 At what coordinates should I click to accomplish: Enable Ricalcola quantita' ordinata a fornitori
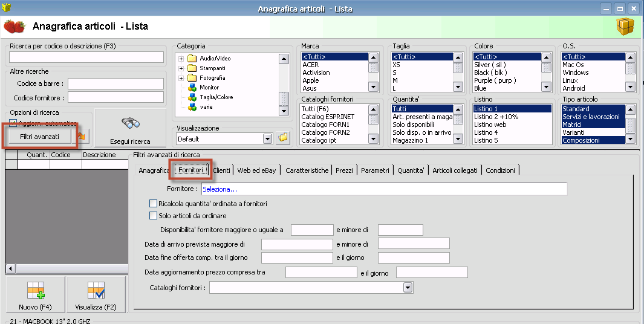[153, 203]
